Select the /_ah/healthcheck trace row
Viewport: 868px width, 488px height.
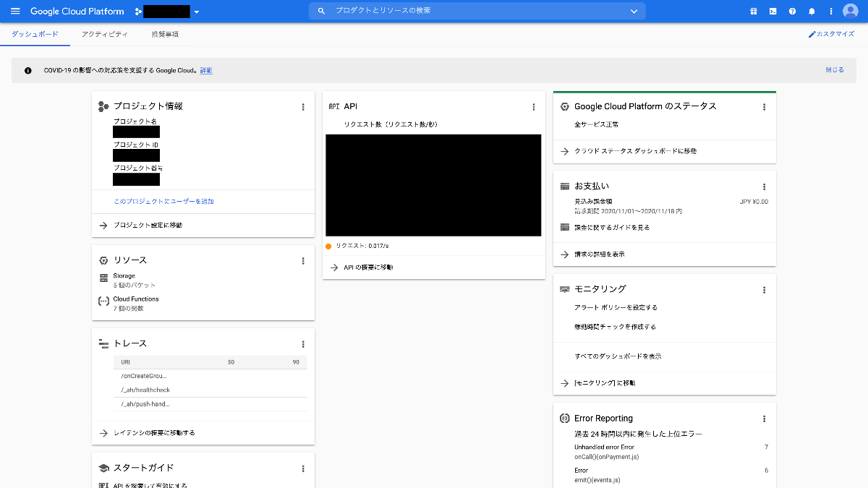[210, 390]
